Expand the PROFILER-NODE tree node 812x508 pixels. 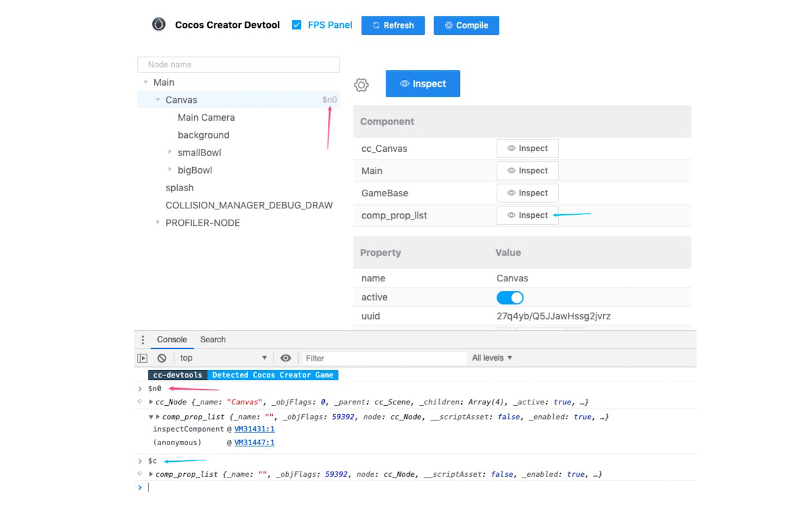pos(158,222)
